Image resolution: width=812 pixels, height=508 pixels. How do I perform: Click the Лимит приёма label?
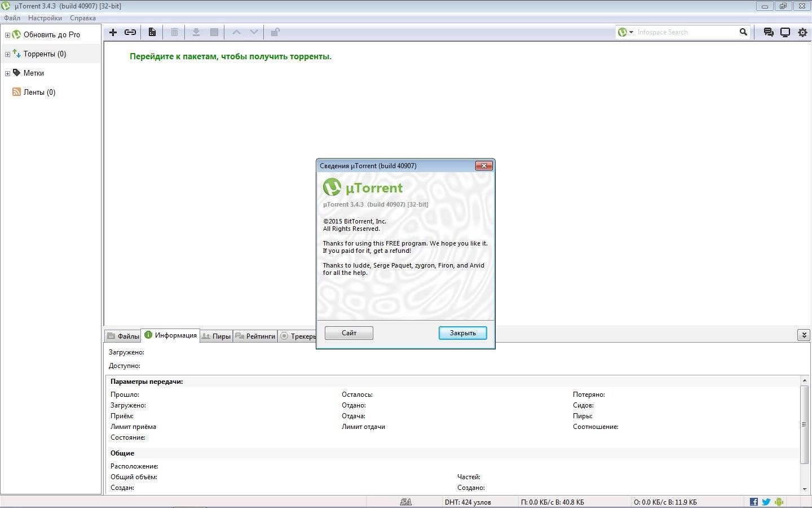[133, 427]
